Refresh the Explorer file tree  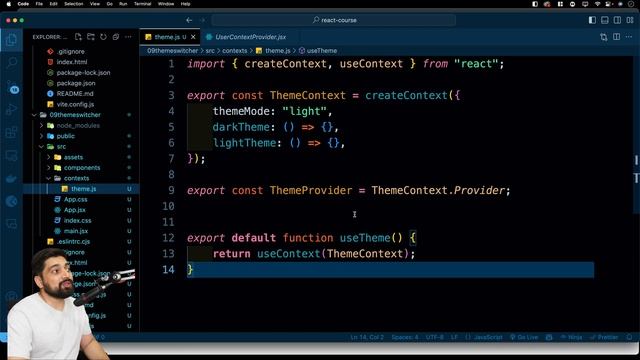click(x=103, y=37)
